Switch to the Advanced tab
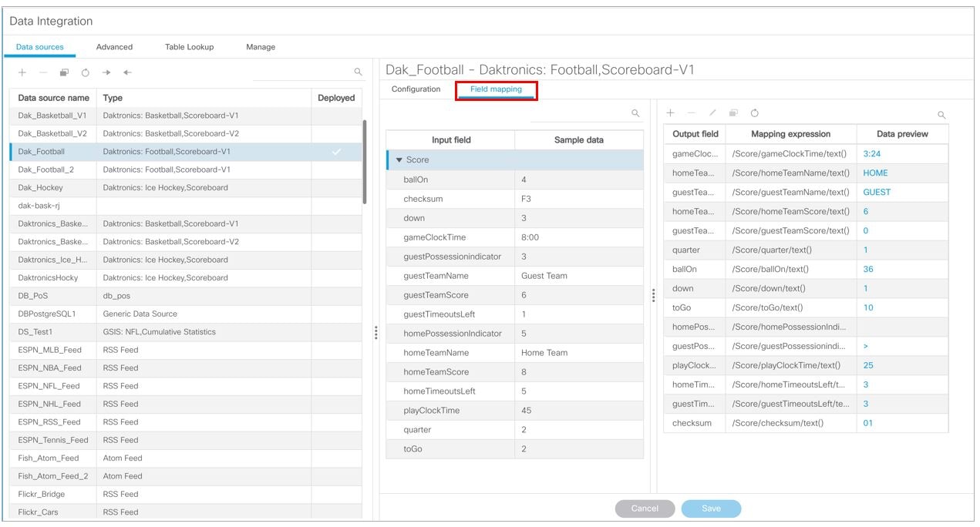980x527 pixels. 114,47
